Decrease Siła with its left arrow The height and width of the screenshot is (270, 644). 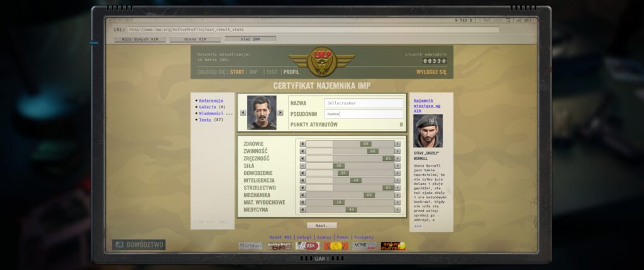303,166
